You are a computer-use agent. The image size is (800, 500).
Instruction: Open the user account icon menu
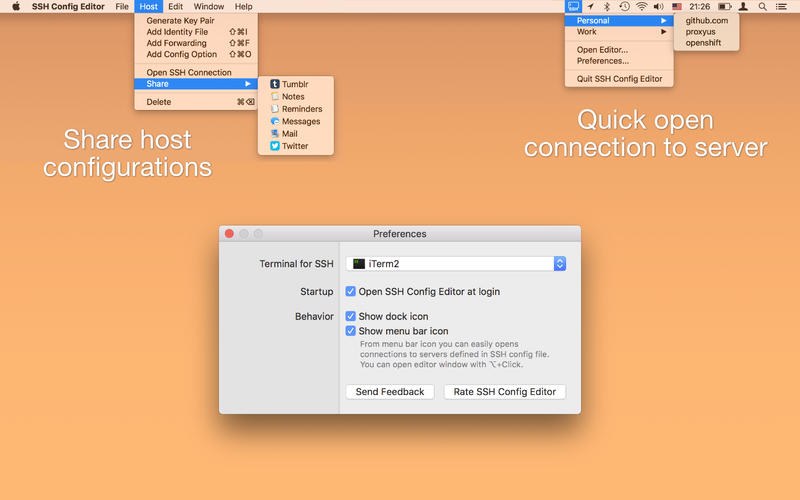pos(743,7)
